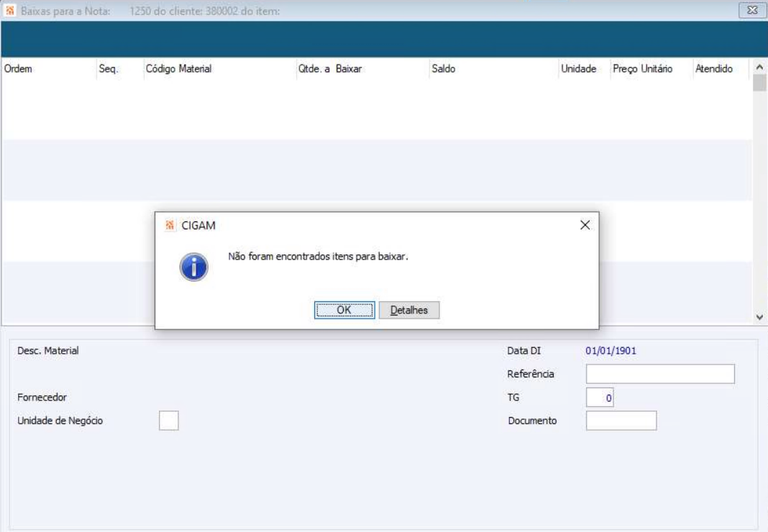Click the Fornecedor label

coord(42,398)
